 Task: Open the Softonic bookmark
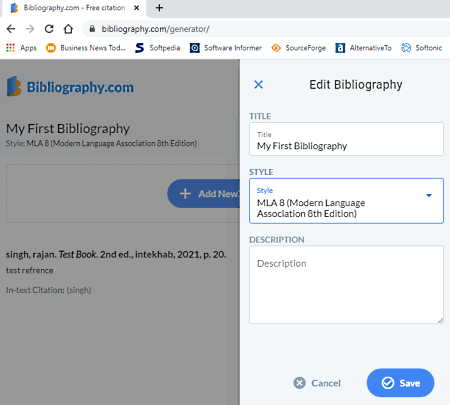point(422,48)
